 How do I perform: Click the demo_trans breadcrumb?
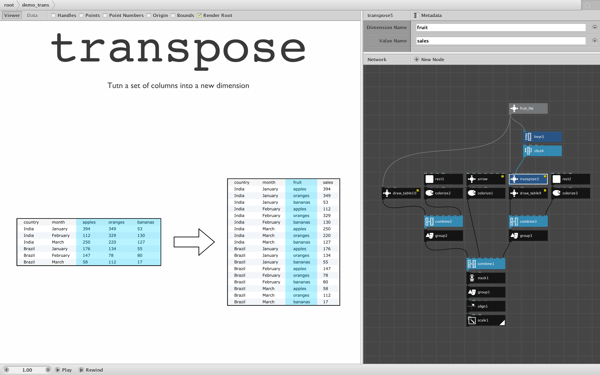35,5
